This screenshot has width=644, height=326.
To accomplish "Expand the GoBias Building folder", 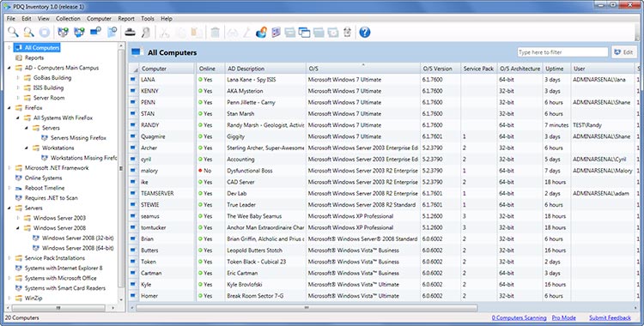I will tap(18, 77).
